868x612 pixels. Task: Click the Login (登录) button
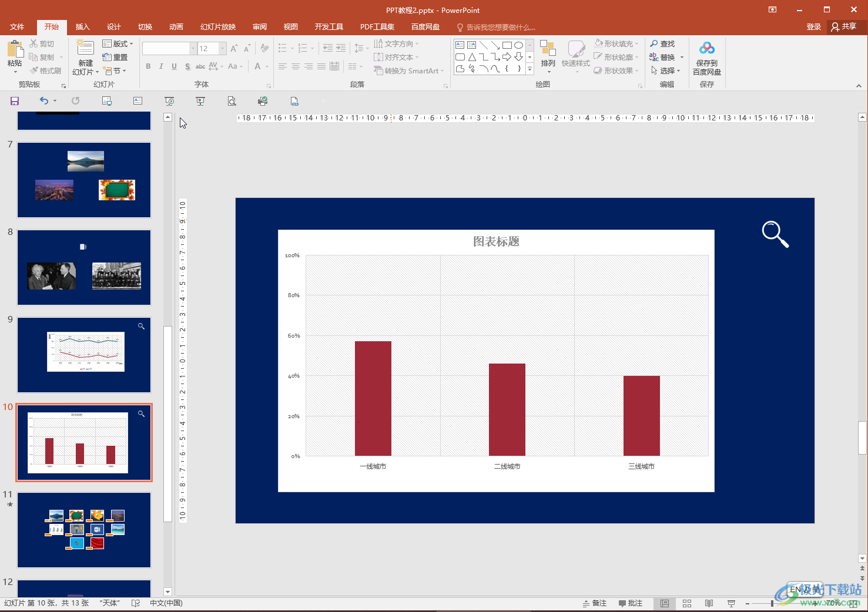tap(813, 27)
